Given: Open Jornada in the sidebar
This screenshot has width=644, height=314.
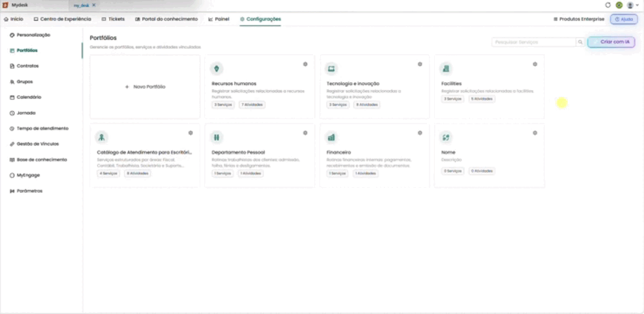Looking at the screenshot, I should pos(22,113).
